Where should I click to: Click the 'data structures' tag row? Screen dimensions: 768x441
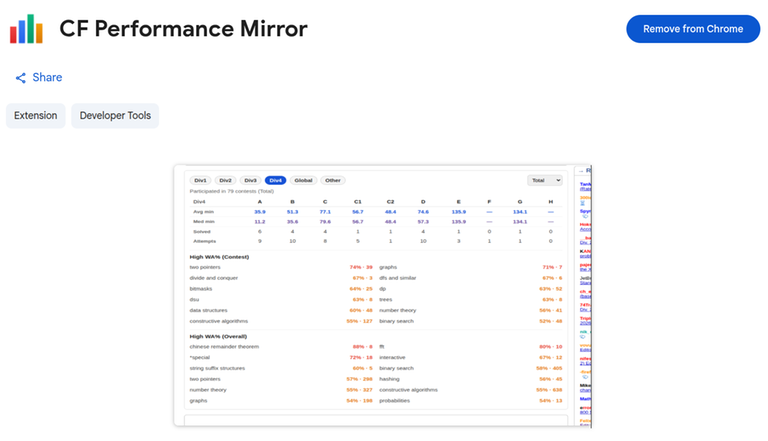pyautogui.click(x=281, y=310)
